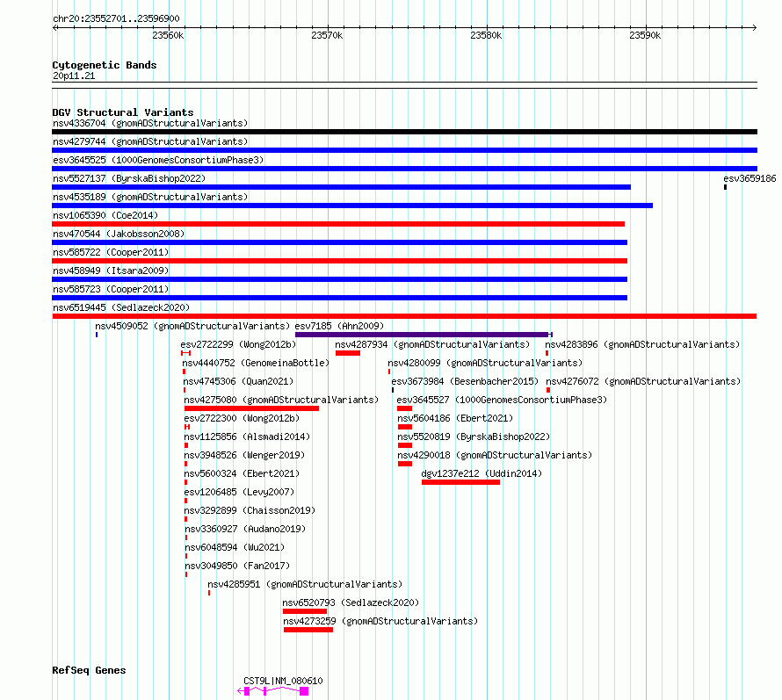Click the nsv4280099 gnomADStructuralVariants label
782x700 pixels.
tap(485, 363)
